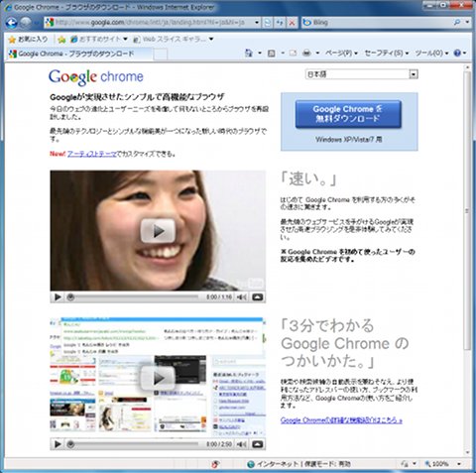Open Favorites with the star お気に入り button
The width and height of the screenshot is (476, 473).
point(28,40)
